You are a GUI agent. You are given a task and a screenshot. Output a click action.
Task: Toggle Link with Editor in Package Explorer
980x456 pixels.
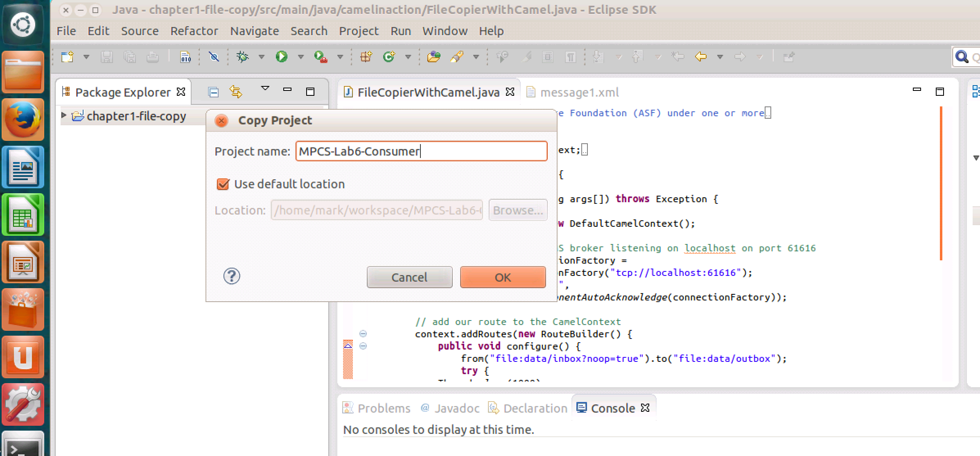pos(236,92)
